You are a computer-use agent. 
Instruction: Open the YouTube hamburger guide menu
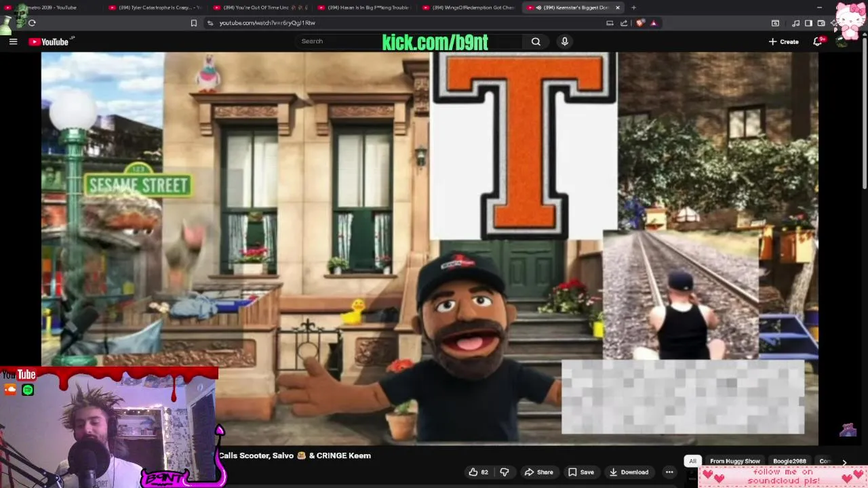click(13, 41)
